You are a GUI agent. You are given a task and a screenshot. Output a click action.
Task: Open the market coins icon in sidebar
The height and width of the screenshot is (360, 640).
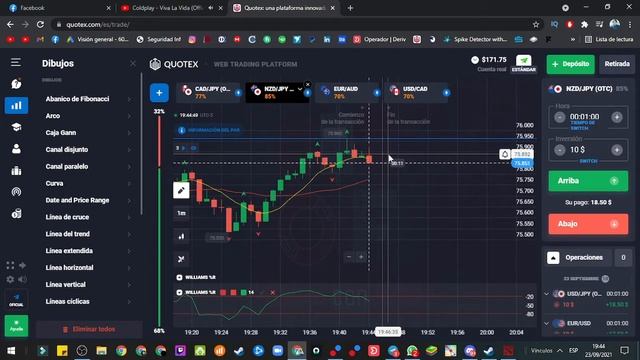point(16,213)
